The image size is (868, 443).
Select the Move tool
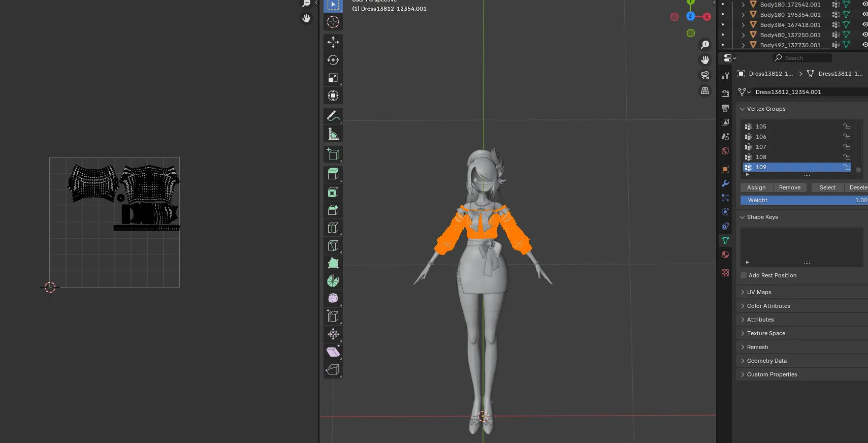(x=333, y=42)
